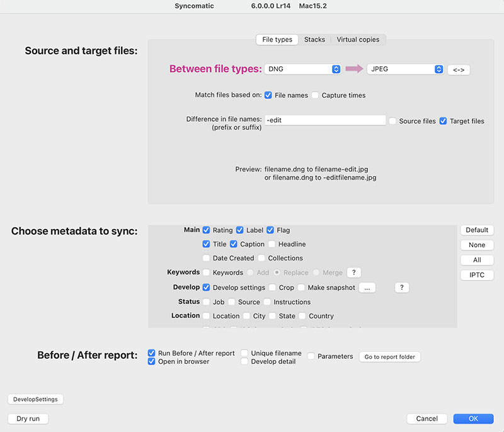Check the State checkbox
The image size is (504, 432).
click(272, 316)
